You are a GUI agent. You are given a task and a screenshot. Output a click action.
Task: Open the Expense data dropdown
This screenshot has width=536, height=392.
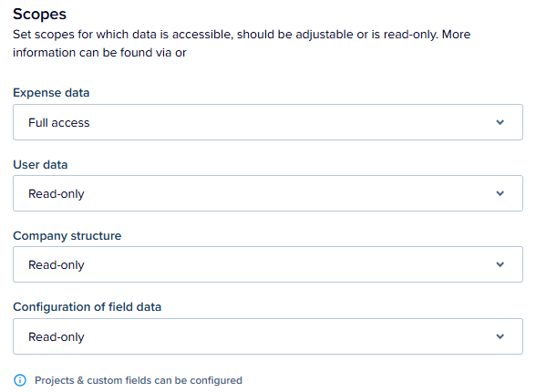click(268, 122)
